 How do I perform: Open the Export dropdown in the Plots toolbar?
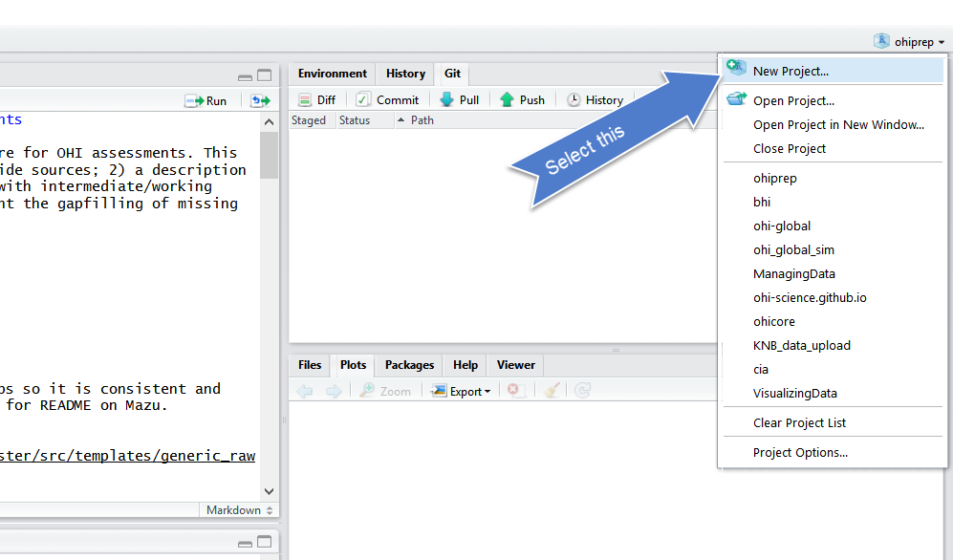(x=461, y=391)
